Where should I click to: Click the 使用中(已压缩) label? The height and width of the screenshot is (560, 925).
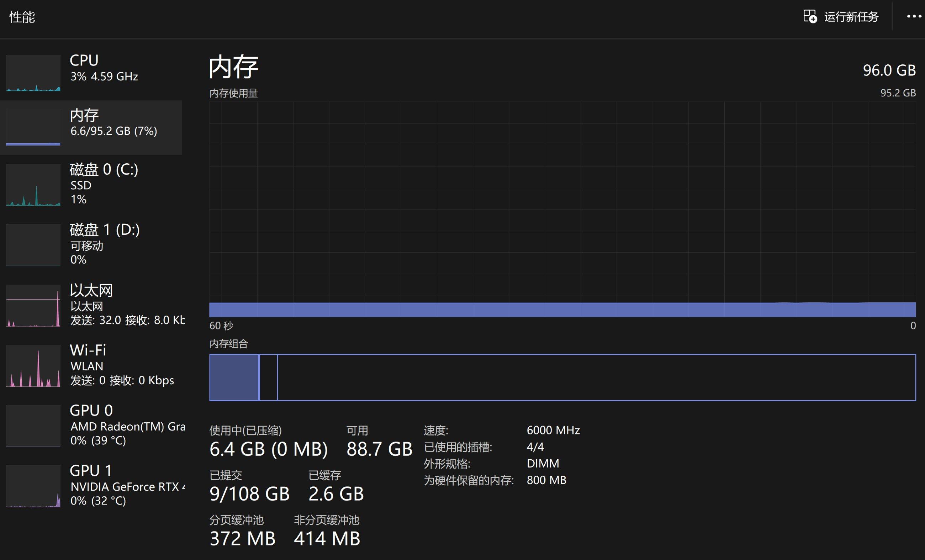point(245,430)
